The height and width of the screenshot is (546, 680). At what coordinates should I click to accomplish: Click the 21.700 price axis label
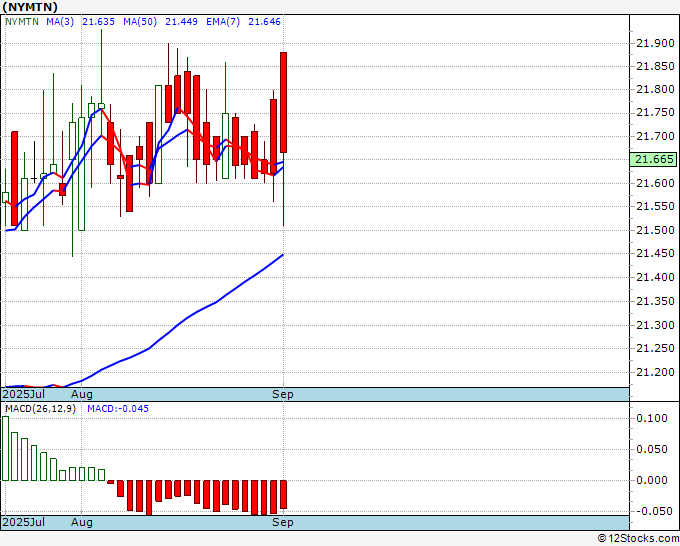click(655, 136)
